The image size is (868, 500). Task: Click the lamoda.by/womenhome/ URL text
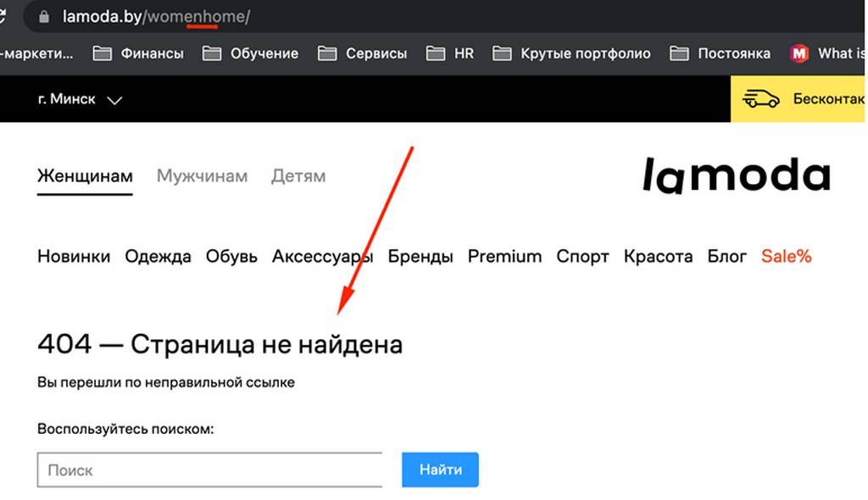pyautogui.click(x=156, y=17)
